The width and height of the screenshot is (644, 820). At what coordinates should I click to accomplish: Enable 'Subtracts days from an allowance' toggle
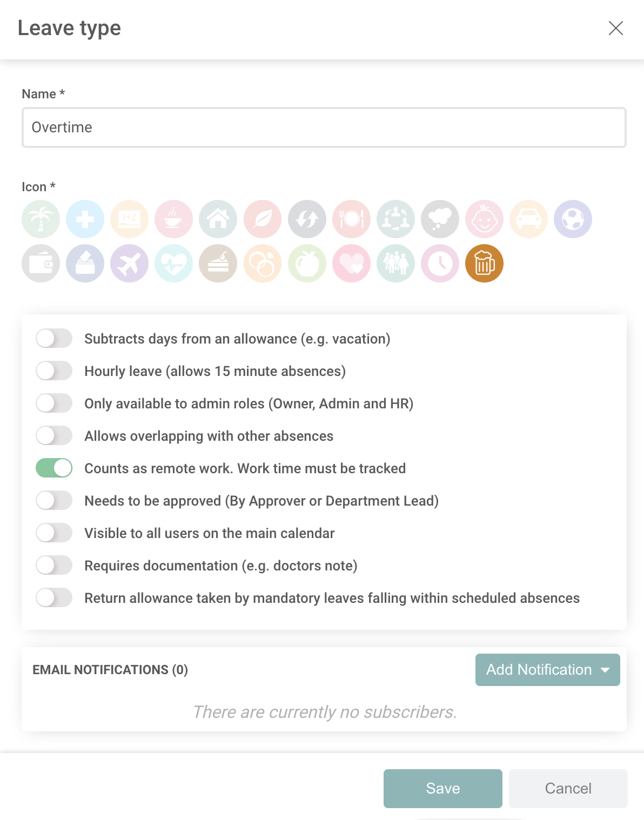[54, 339]
